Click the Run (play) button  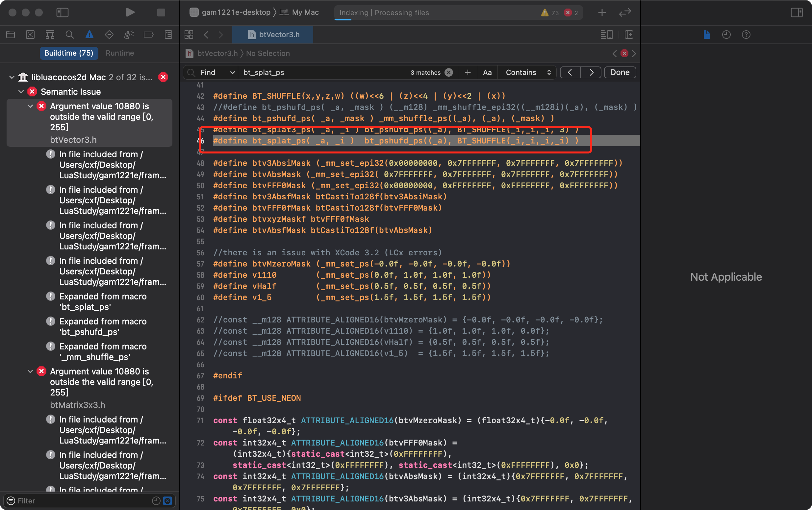130,13
